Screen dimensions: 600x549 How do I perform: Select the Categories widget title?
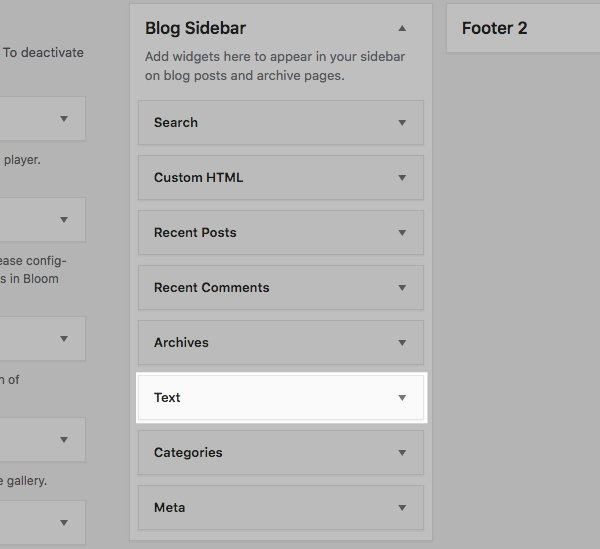pos(188,453)
